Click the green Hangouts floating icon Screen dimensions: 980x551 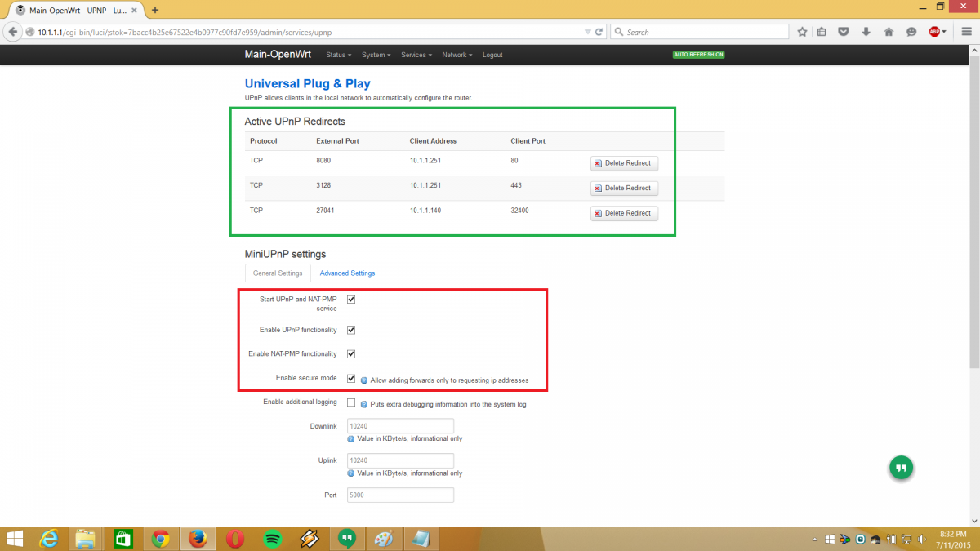pyautogui.click(x=901, y=468)
